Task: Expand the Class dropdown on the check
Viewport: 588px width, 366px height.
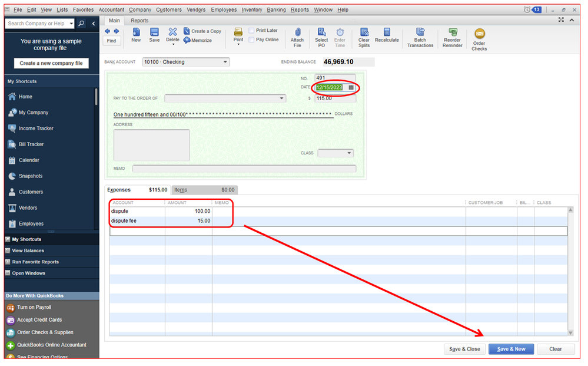Action: tap(350, 153)
